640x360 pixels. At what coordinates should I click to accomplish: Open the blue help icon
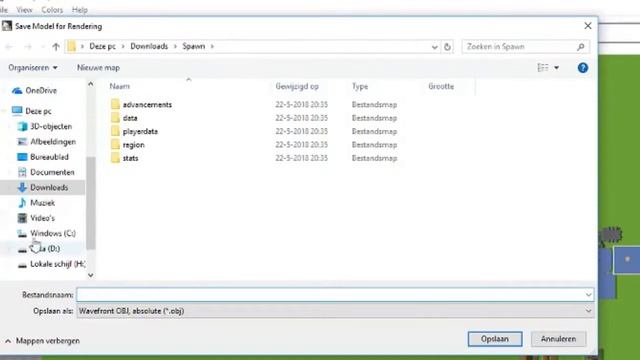pyautogui.click(x=583, y=68)
